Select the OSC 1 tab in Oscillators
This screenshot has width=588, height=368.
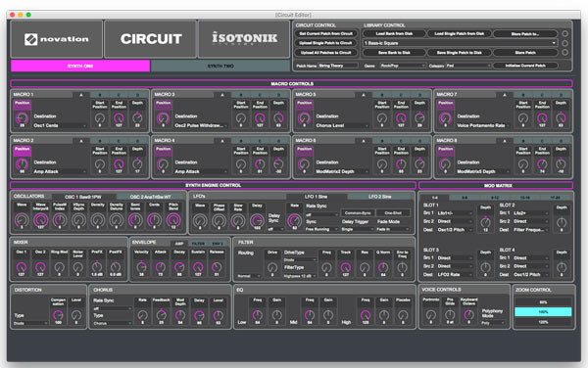[83, 197]
